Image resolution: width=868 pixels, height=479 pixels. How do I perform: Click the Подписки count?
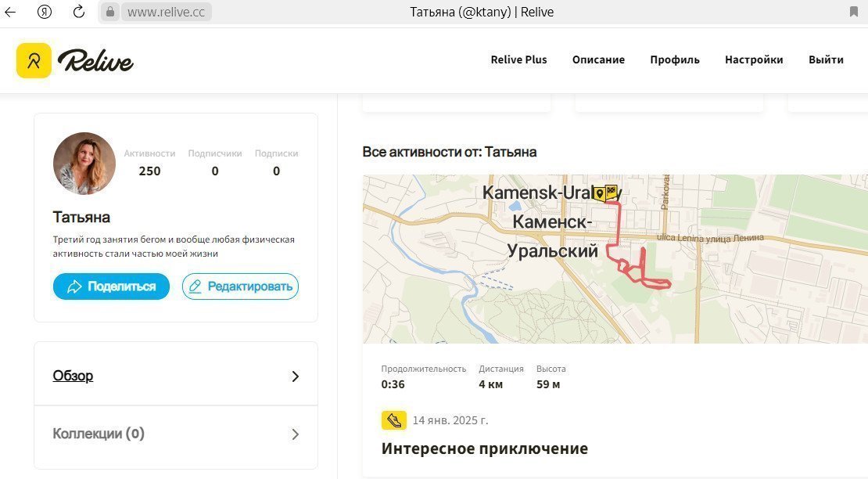click(x=276, y=171)
